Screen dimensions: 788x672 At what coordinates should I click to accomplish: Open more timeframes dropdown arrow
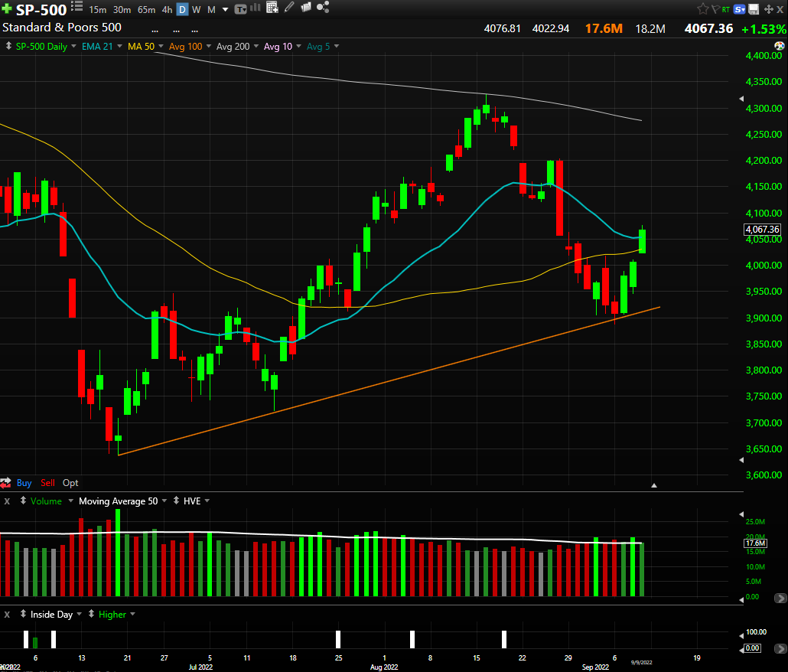[x=225, y=9]
